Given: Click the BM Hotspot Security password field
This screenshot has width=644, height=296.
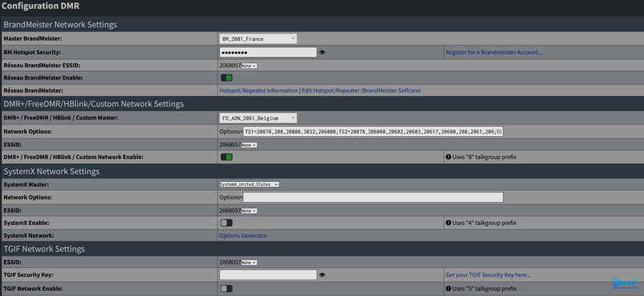Looking at the screenshot, I should (268, 52).
